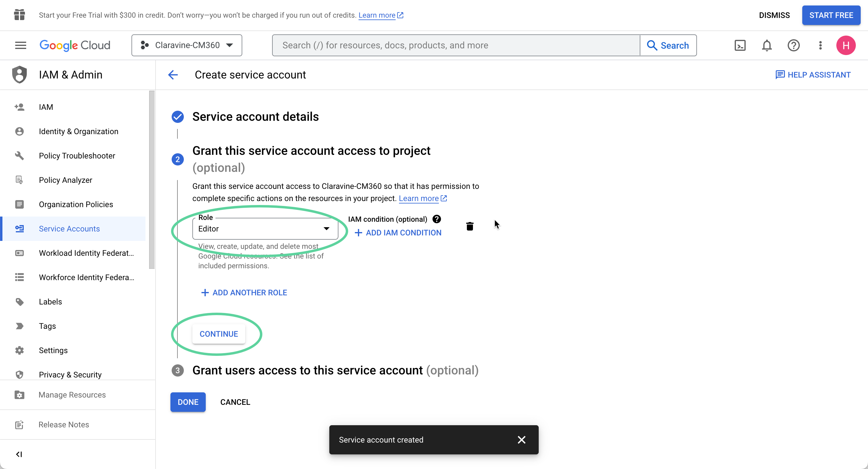Viewport: 868px width, 469px height.
Task: Open the help question mark menu
Action: (793, 45)
